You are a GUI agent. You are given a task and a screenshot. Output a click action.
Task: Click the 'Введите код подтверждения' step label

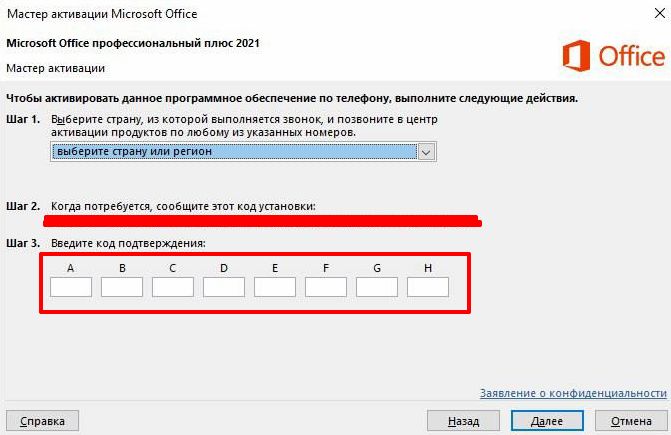tap(128, 243)
